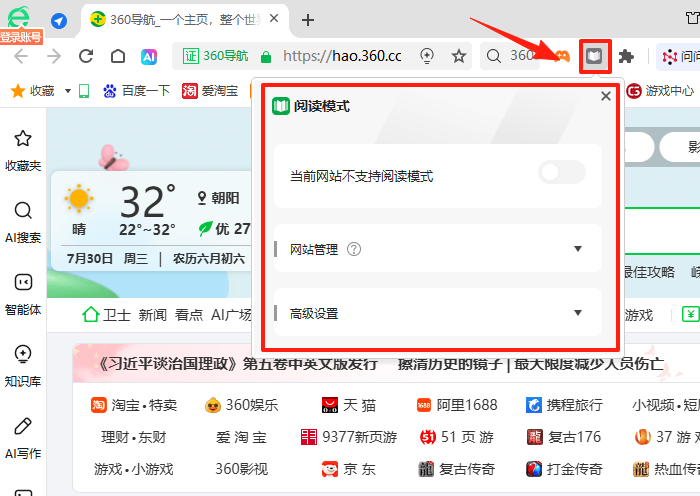700x496 pixels.
Task: Open AI写作 in the left sidebar
Action: click(23, 439)
